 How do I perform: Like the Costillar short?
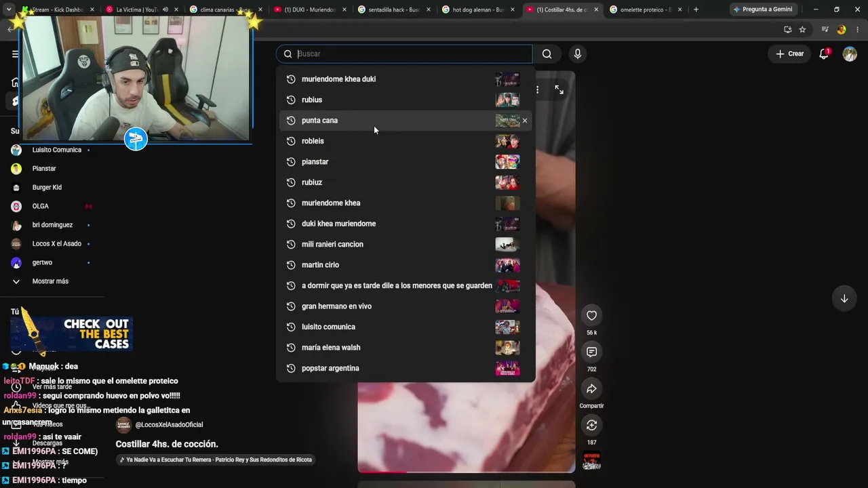point(591,315)
